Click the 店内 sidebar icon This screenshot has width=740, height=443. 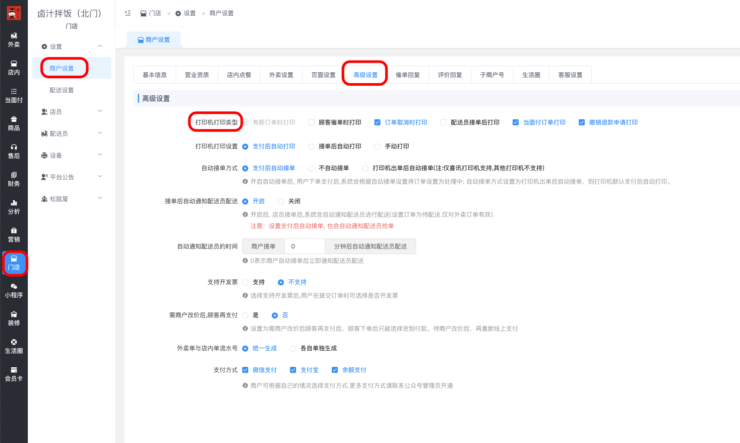[13, 67]
